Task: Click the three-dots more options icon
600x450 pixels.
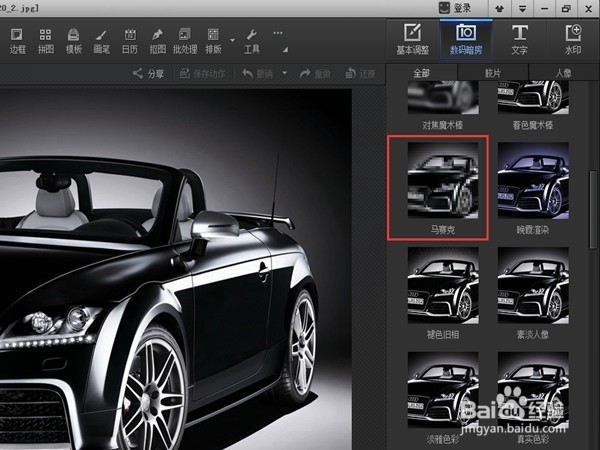Action: click(x=278, y=33)
